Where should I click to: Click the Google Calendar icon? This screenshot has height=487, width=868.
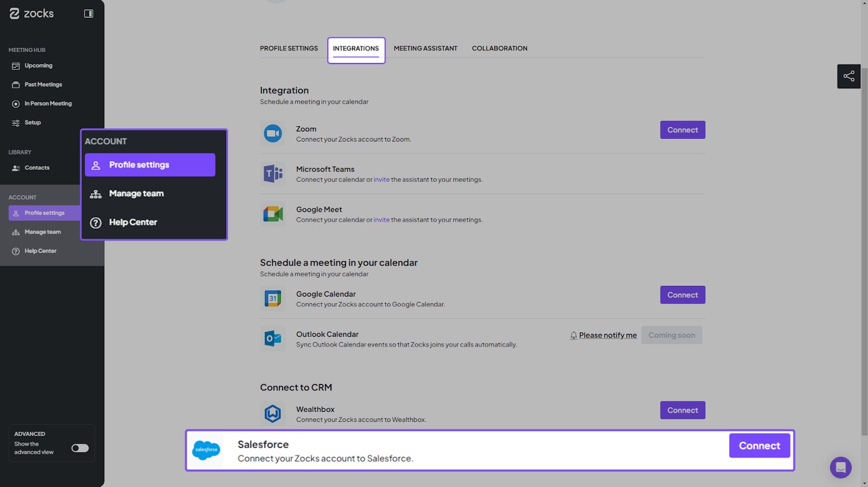click(x=272, y=298)
